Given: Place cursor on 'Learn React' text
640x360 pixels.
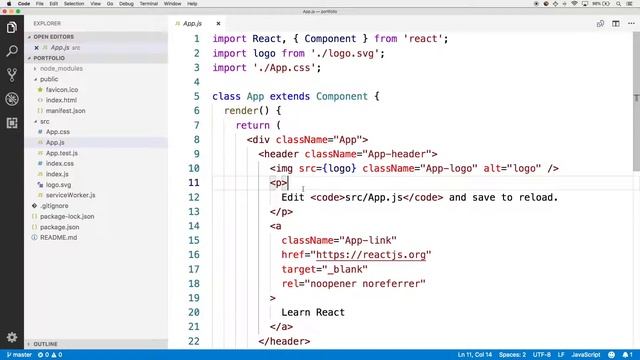Looking at the screenshot, I should point(313,312).
